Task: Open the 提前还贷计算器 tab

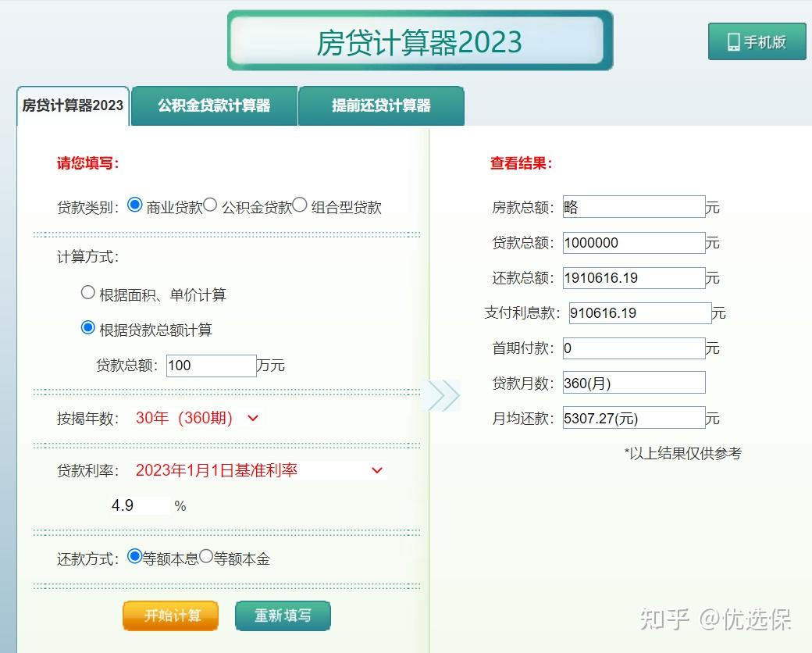Action: (380, 105)
